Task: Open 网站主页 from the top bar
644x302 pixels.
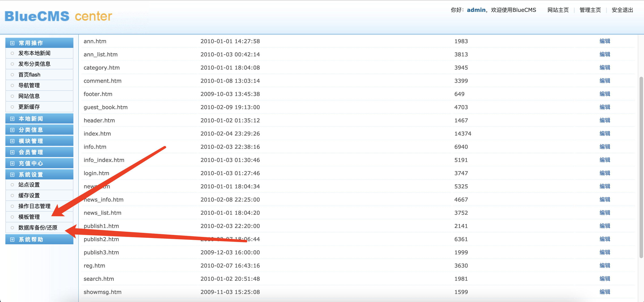Action: click(558, 10)
